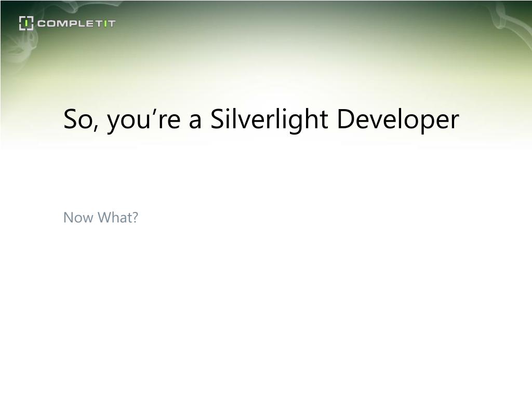This screenshot has width=532, height=399.
Task: Click the "Now What?" subtitle
Action: pos(101,218)
